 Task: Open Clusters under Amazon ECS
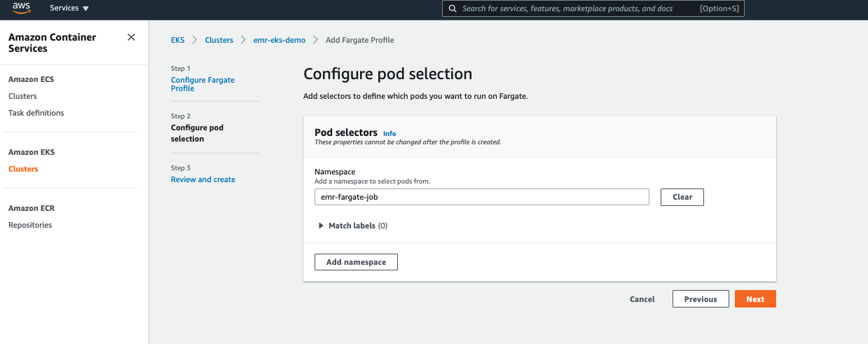22,96
